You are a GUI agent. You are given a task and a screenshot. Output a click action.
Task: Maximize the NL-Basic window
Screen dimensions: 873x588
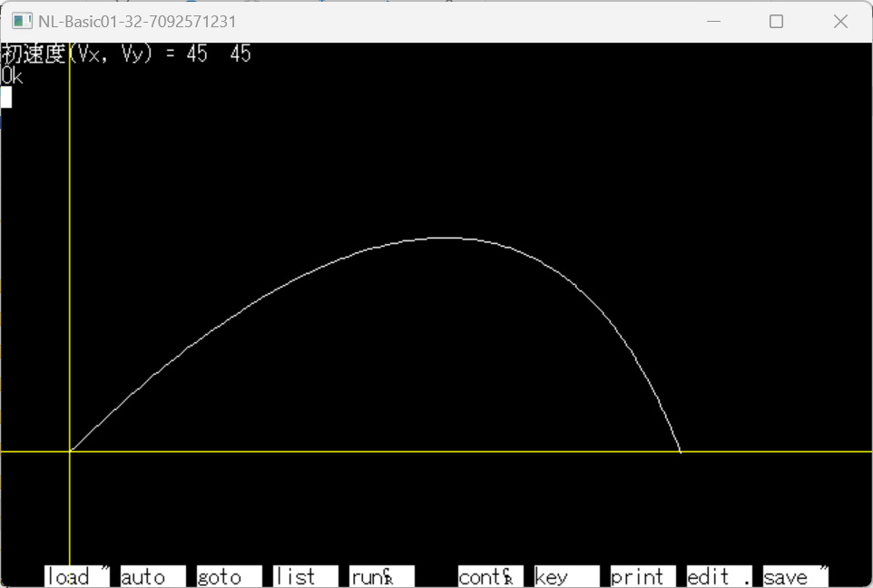coord(776,21)
